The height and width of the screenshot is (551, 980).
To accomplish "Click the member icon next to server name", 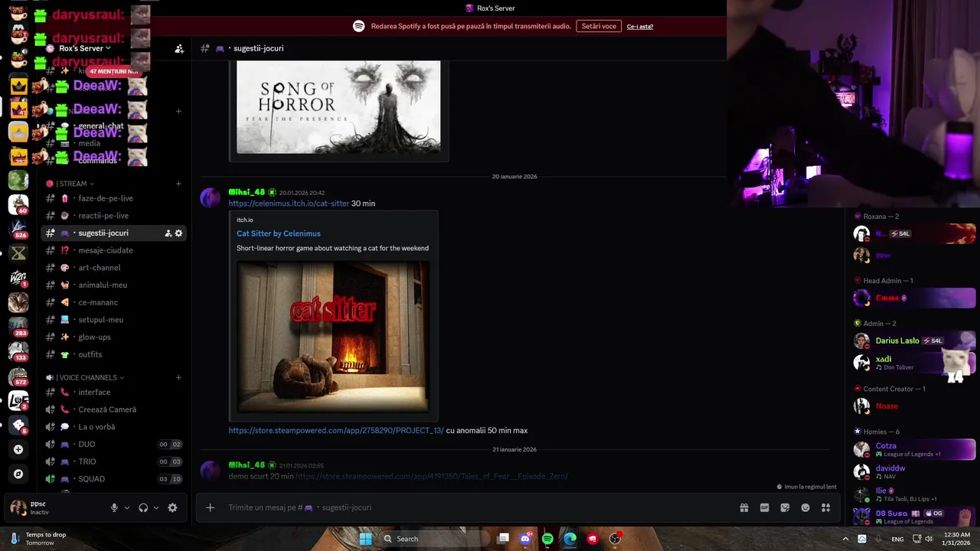I will click(179, 48).
